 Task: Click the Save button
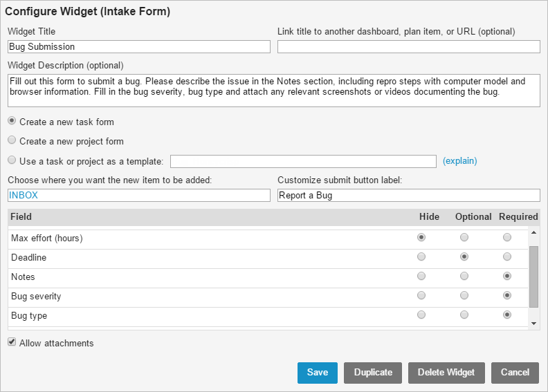click(317, 373)
